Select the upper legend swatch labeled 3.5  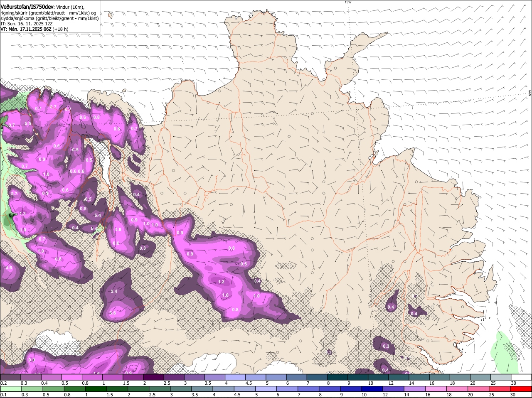coord(215,377)
